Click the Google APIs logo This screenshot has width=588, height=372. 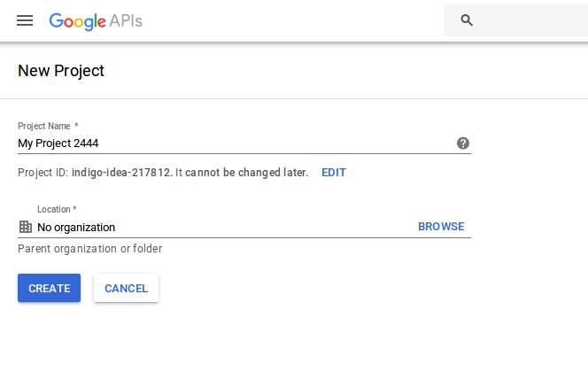pyautogui.click(x=96, y=21)
